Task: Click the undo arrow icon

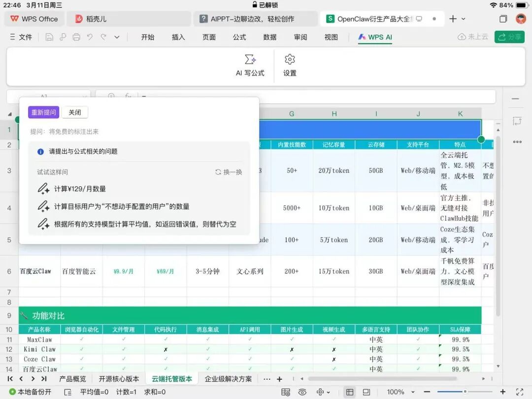Action: click(x=90, y=37)
